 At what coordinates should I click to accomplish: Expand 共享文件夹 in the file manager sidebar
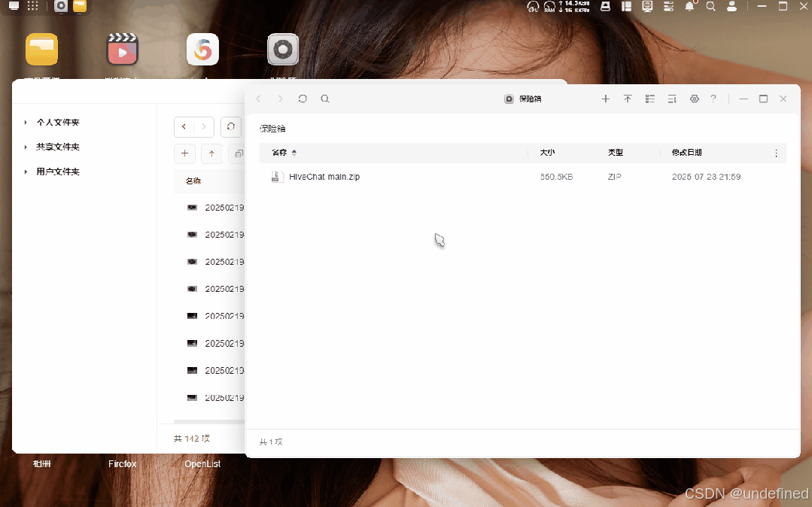pos(26,147)
